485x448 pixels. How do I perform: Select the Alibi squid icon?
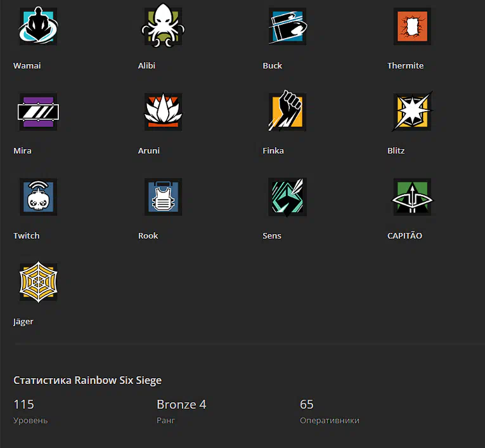pos(163,25)
